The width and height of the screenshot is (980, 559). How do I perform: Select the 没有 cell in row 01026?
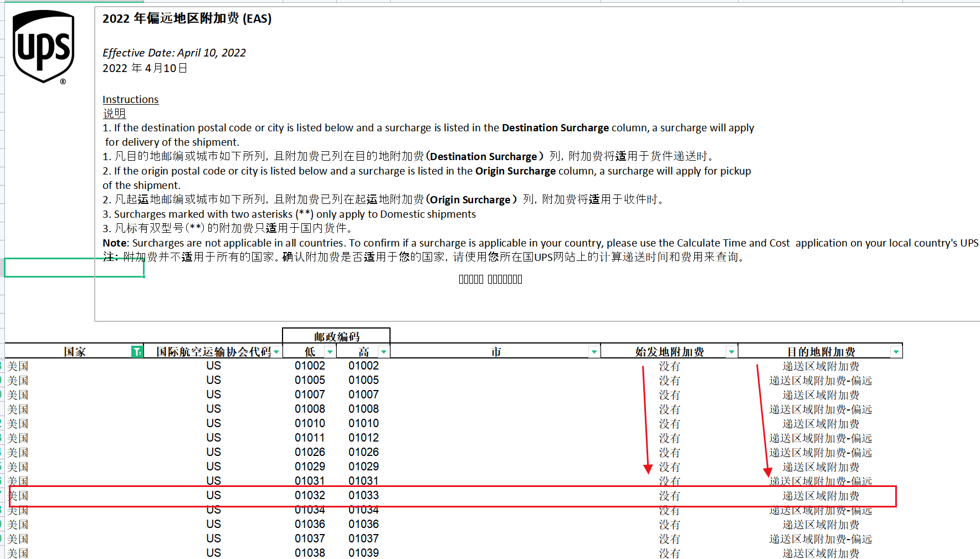pos(669,453)
